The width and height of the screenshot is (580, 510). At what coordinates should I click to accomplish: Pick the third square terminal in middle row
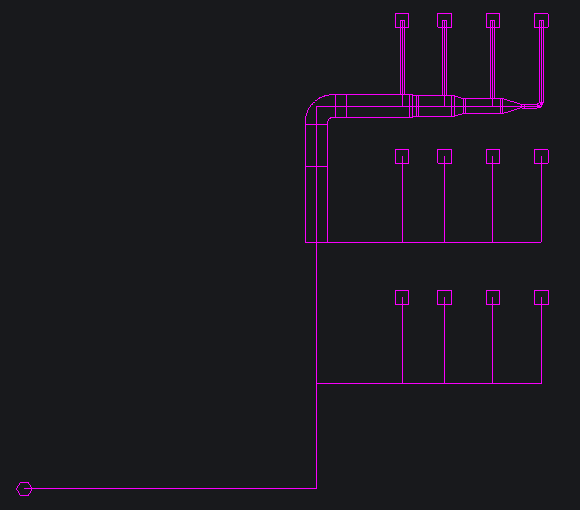493,156
